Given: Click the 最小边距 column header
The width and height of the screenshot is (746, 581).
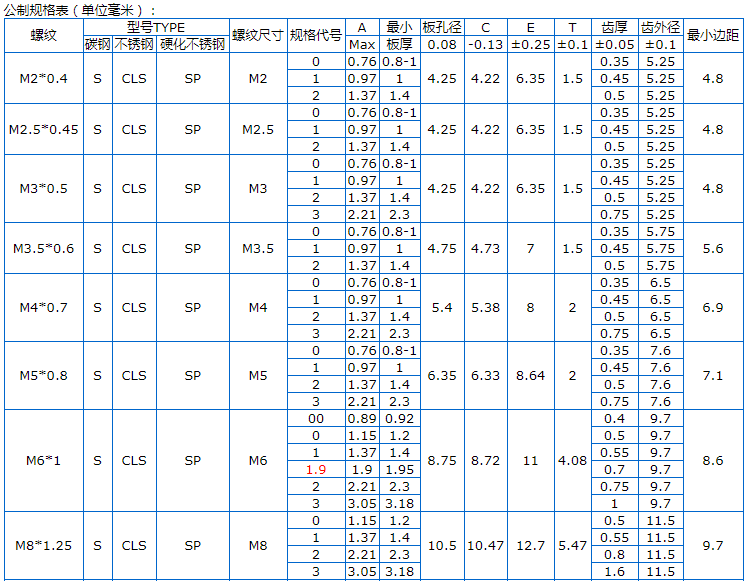Looking at the screenshot, I should [713, 36].
